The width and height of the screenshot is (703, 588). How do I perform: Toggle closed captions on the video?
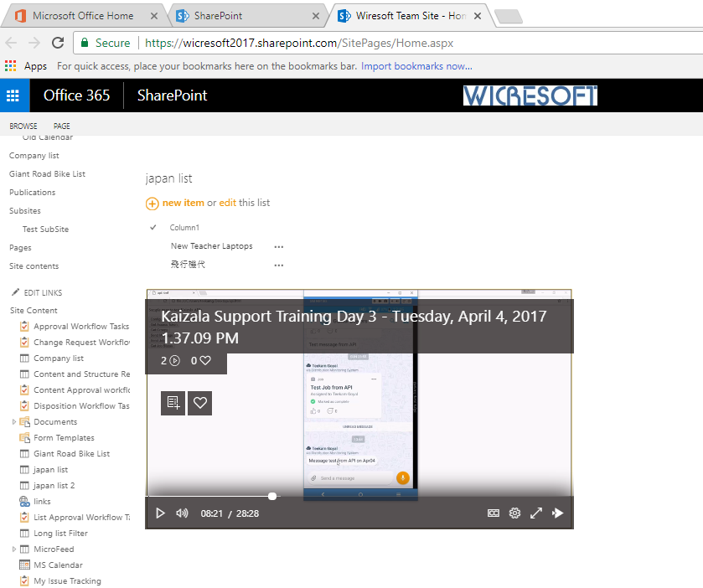(x=494, y=513)
